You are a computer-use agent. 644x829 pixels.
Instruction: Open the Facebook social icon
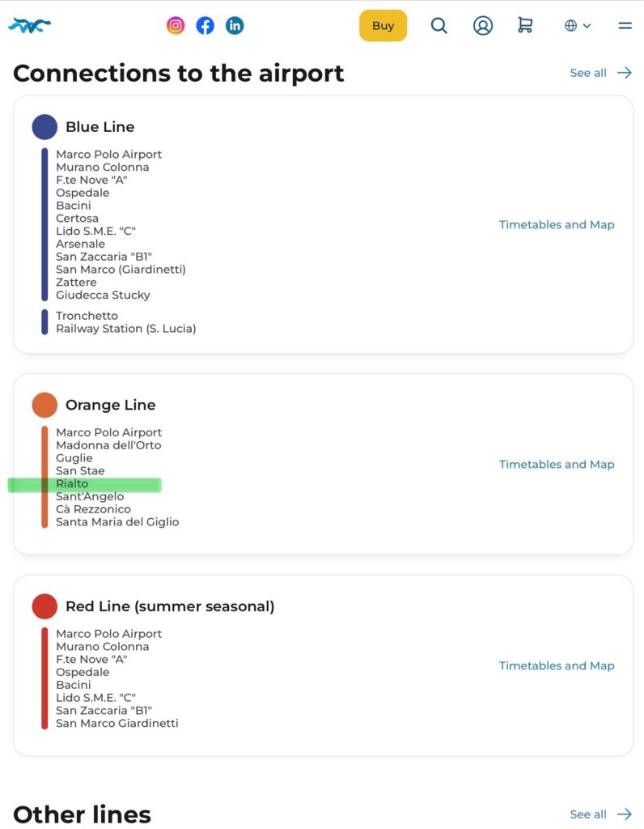pyautogui.click(x=205, y=26)
